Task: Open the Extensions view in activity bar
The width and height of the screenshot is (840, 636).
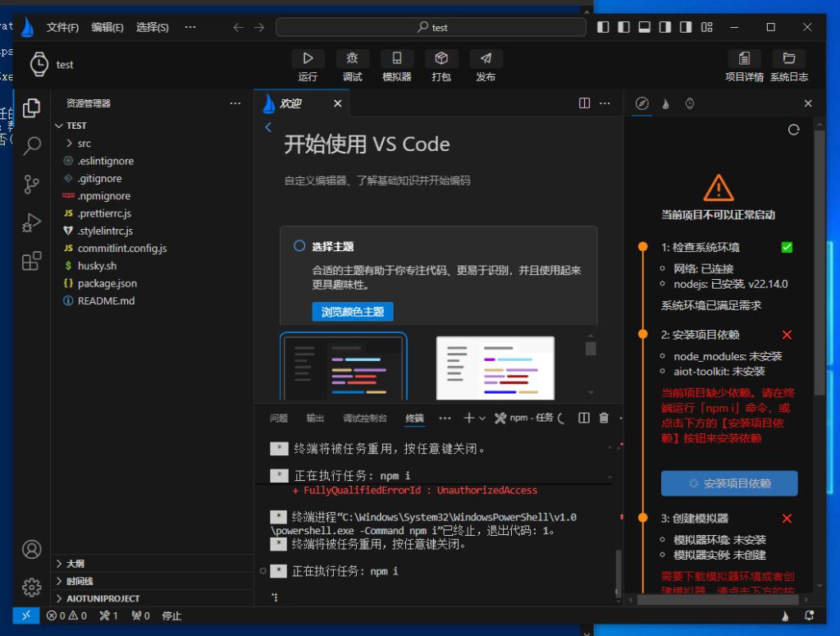Action: point(32,261)
